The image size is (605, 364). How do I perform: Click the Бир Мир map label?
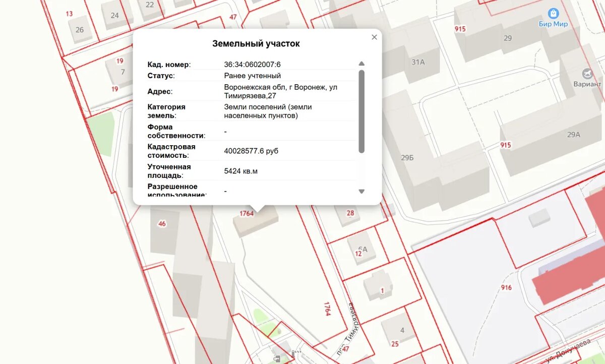[x=553, y=24]
